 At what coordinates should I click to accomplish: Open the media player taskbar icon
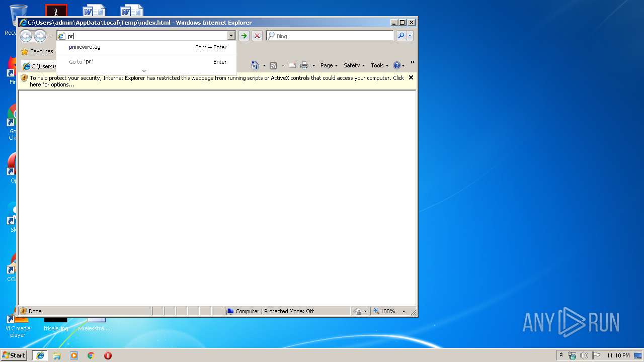74,355
